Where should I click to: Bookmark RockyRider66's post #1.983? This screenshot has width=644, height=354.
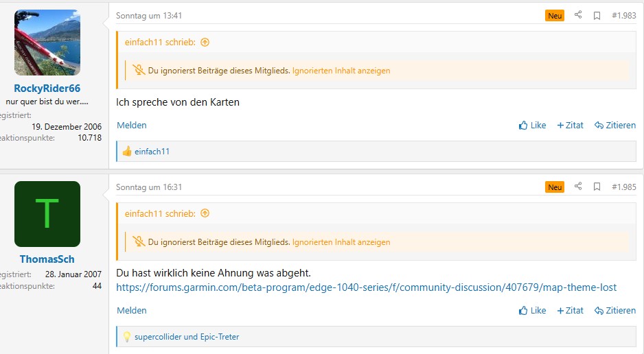(597, 15)
